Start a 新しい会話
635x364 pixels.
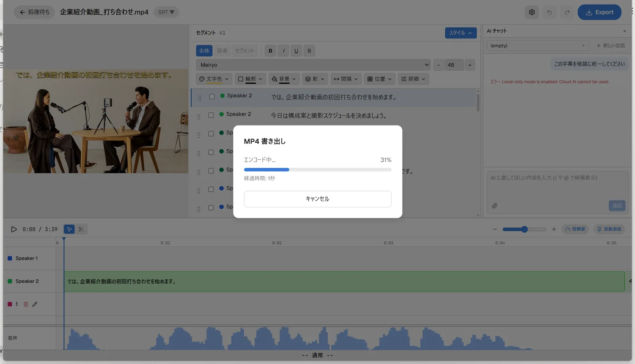click(x=611, y=46)
